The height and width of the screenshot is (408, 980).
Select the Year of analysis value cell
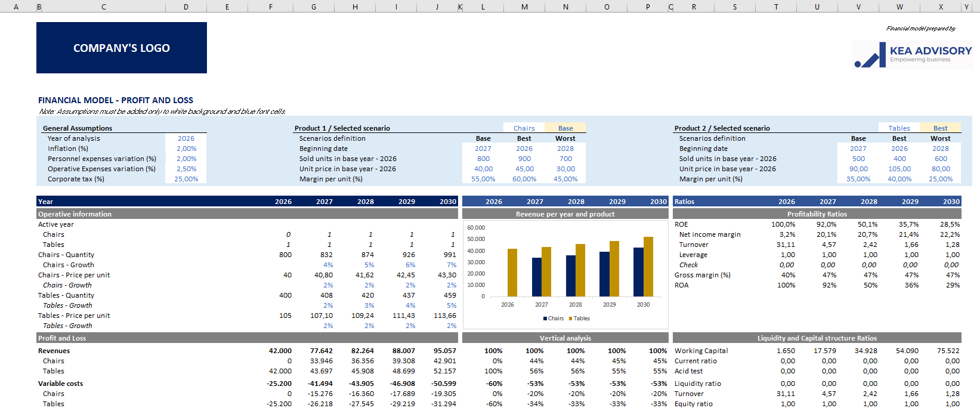pyautogui.click(x=186, y=138)
